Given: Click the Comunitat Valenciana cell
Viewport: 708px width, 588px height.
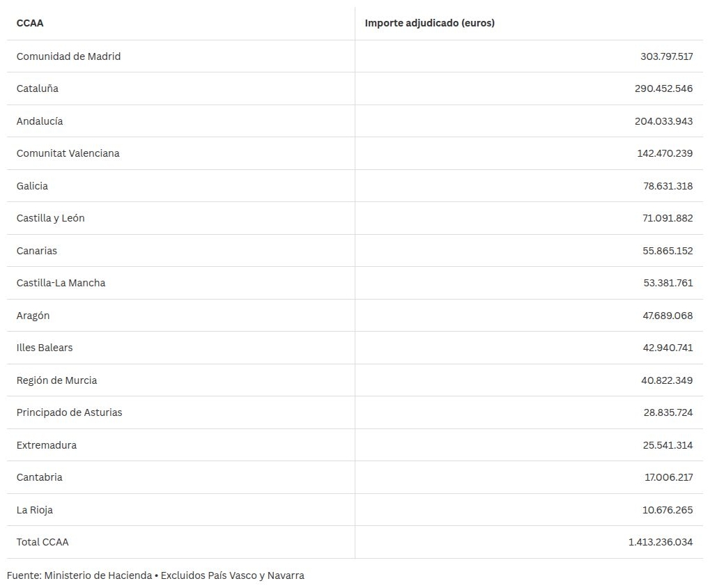Looking at the screenshot, I should pyautogui.click(x=68, y=153).
